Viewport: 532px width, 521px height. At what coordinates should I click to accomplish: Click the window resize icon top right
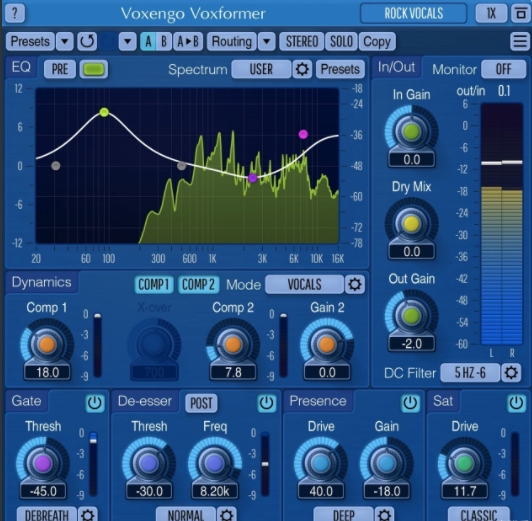click(x=520, y=13)
